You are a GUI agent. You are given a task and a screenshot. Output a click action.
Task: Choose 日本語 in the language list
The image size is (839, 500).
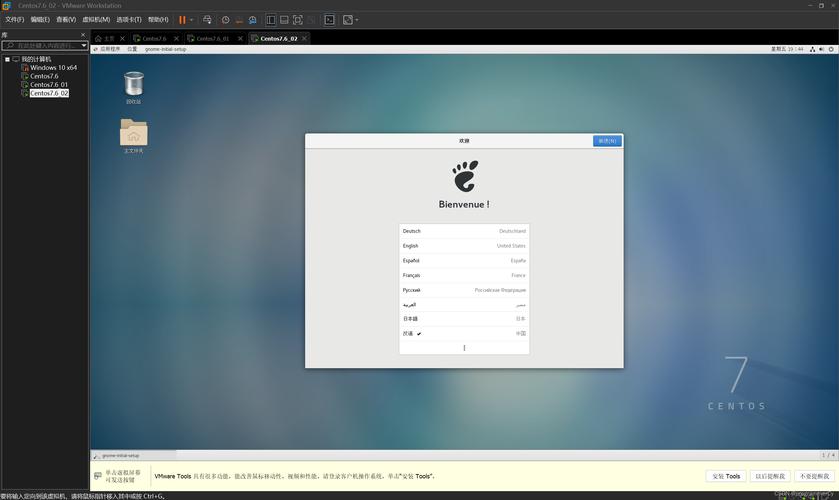click(x=464, y=319)
